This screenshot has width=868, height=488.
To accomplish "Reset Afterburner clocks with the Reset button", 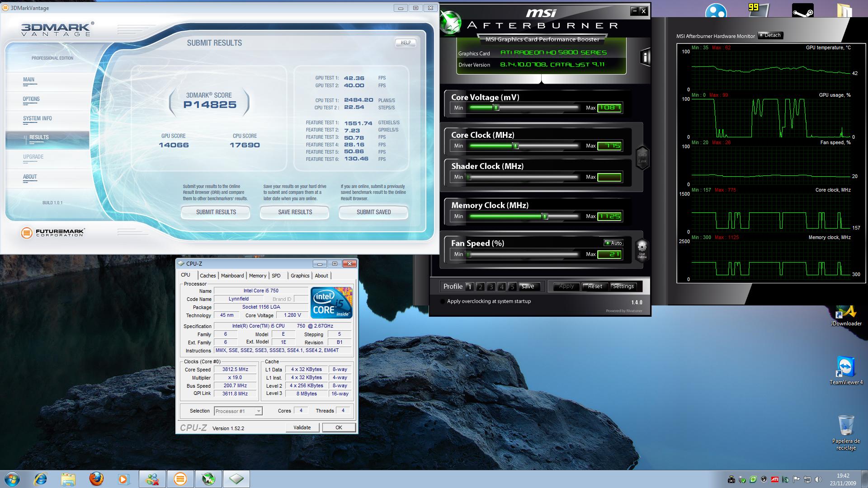I will (595, 286).
